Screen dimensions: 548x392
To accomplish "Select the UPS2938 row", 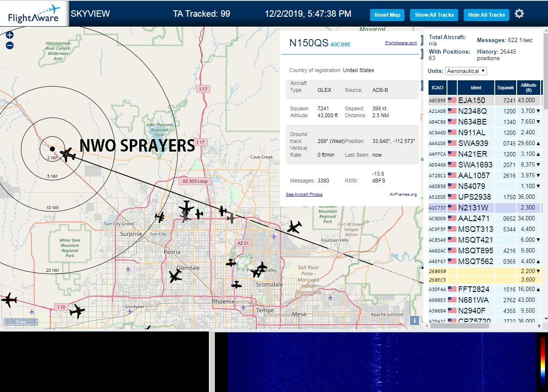I will click(x=485, y=197).
